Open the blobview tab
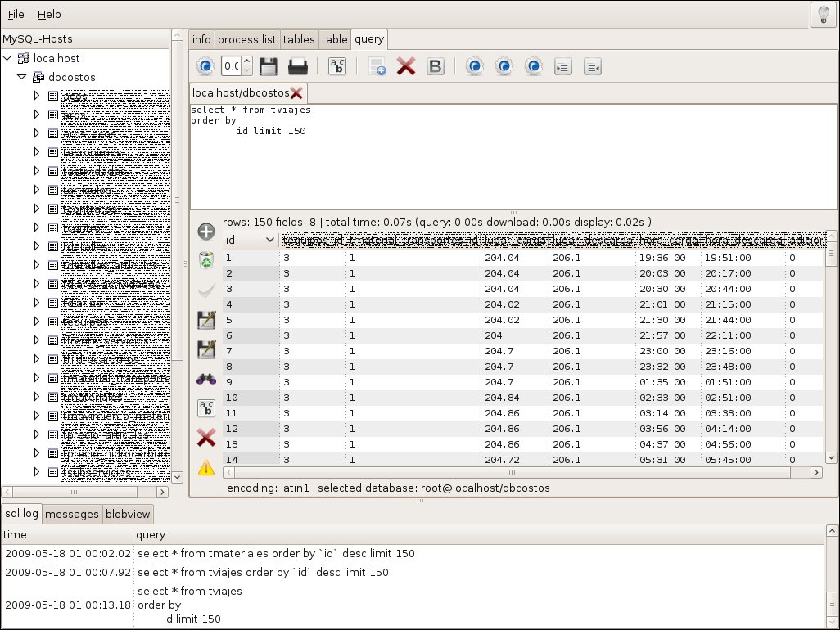This screenshot has height=630, width=840. tap(128, 515)
